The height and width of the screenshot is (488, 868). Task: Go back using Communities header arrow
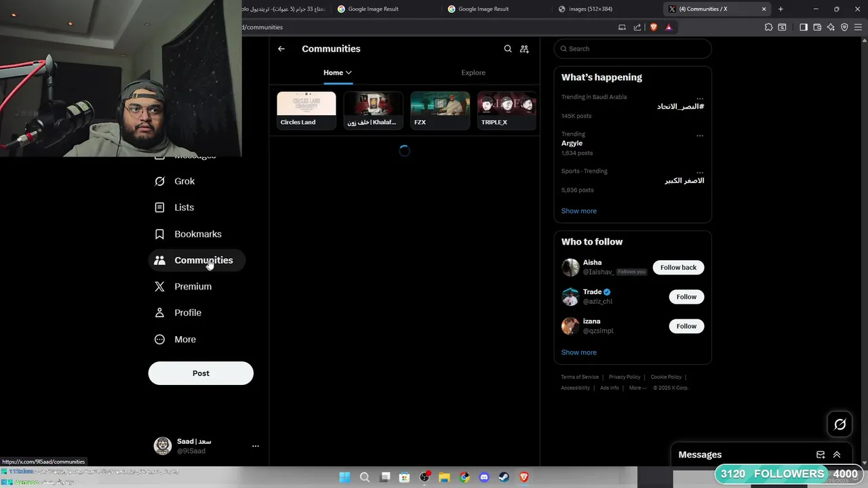coord(281,49)
